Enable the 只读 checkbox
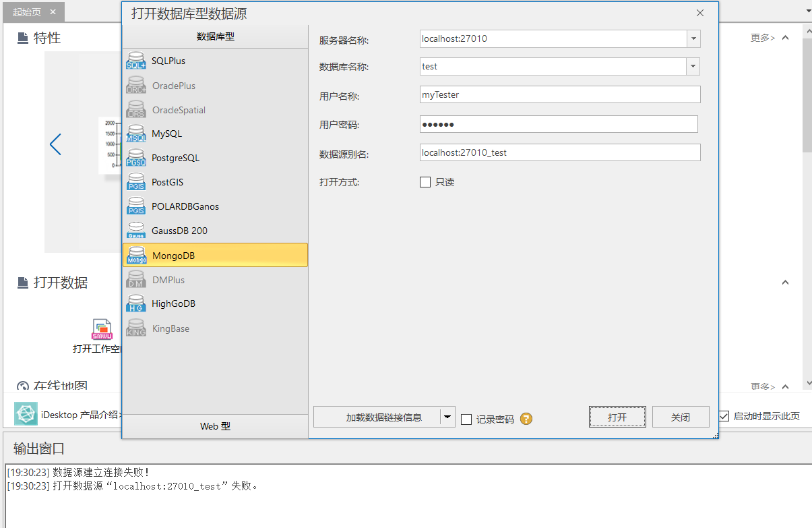Screen dimensions: 812x528 pyautogui.click(x=425, y=182)
